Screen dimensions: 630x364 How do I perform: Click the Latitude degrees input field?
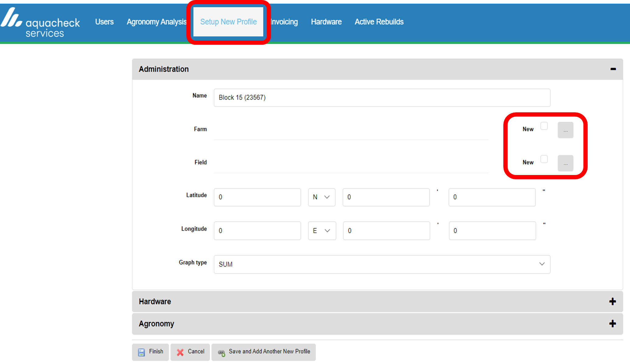(257, 197)
